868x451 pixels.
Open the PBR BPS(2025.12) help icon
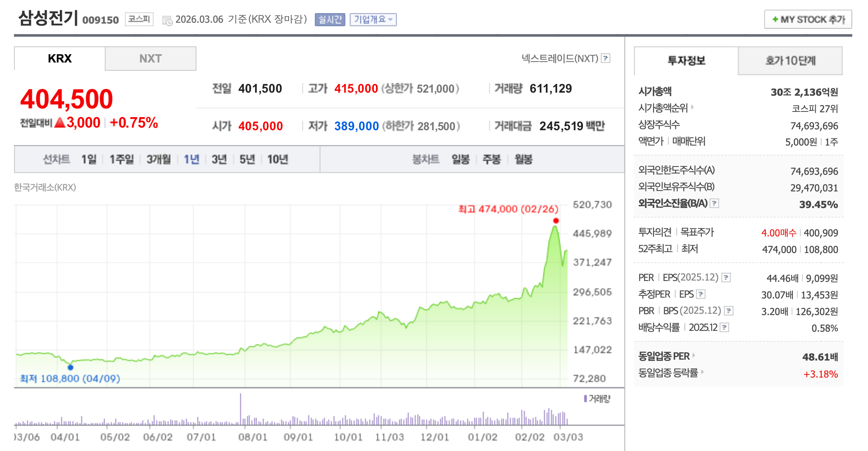coord(729,311)
